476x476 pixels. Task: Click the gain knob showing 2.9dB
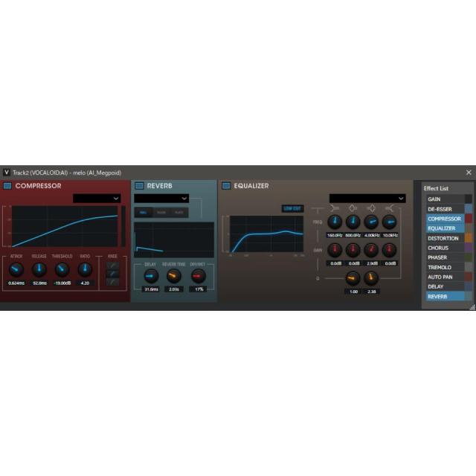(x=371, y=250)
